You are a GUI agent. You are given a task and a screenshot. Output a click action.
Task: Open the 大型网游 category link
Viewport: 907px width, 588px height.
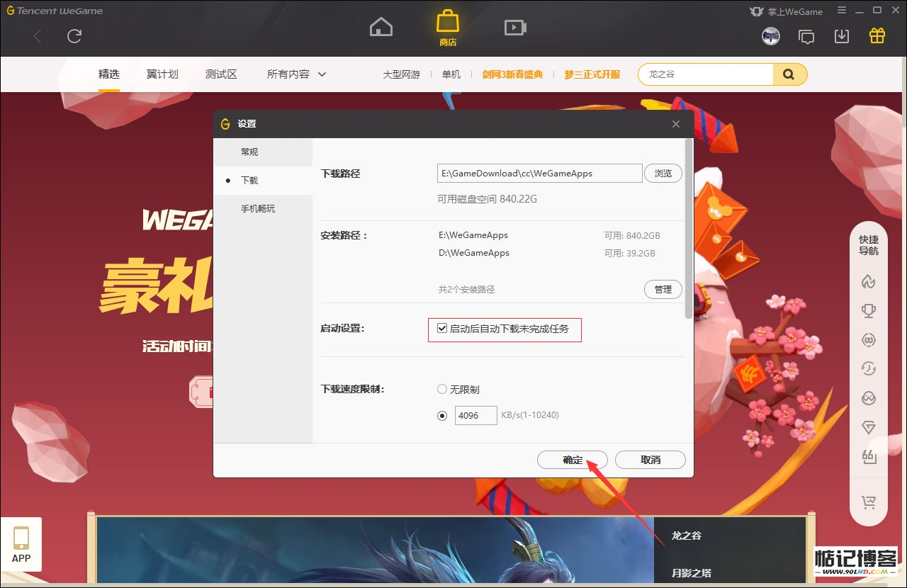pos(401,74)
